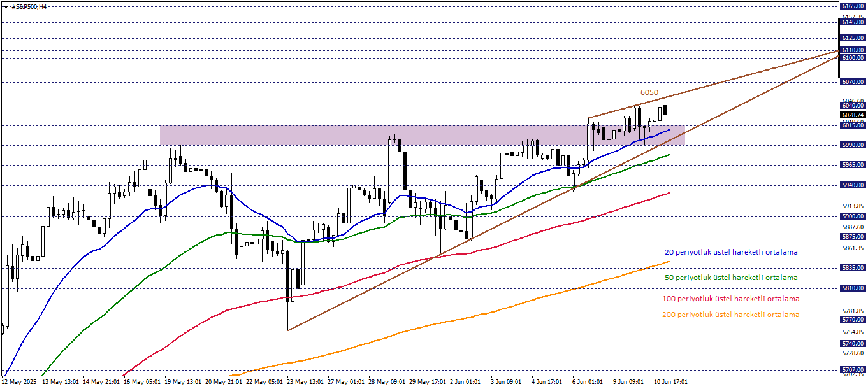868x389 pixels.
Task: Click the '4 Jun 17:01' time label
Action: click(547, 382)
